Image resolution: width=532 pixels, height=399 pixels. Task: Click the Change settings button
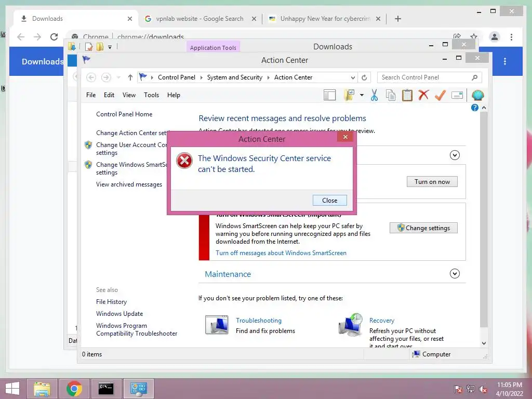(423, 228)
